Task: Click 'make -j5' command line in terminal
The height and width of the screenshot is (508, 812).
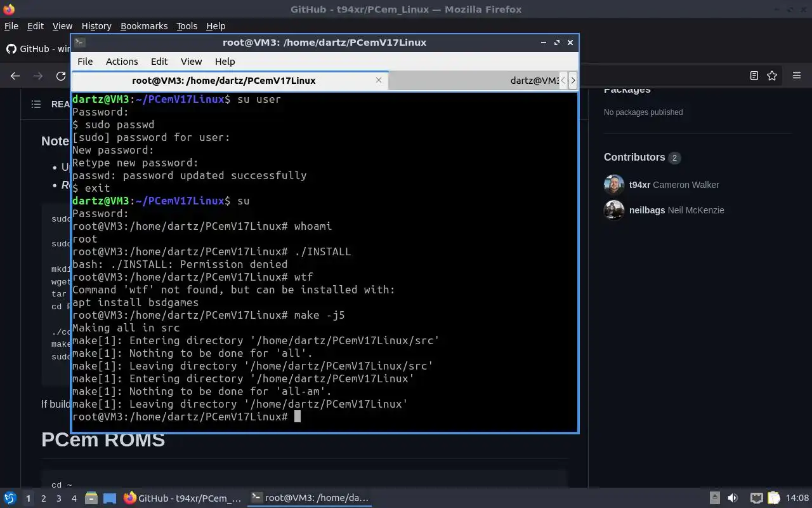Action: [209, 315]
